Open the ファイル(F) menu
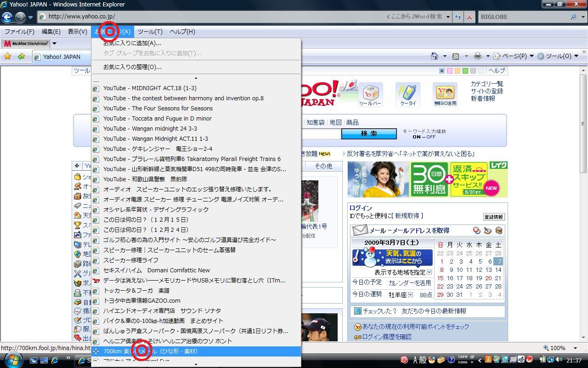 tap(19, 32)
